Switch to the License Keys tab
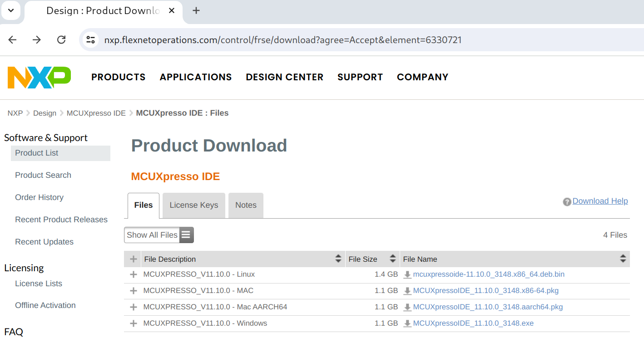This screenshot has width=644, height=342. pos(194,205)
